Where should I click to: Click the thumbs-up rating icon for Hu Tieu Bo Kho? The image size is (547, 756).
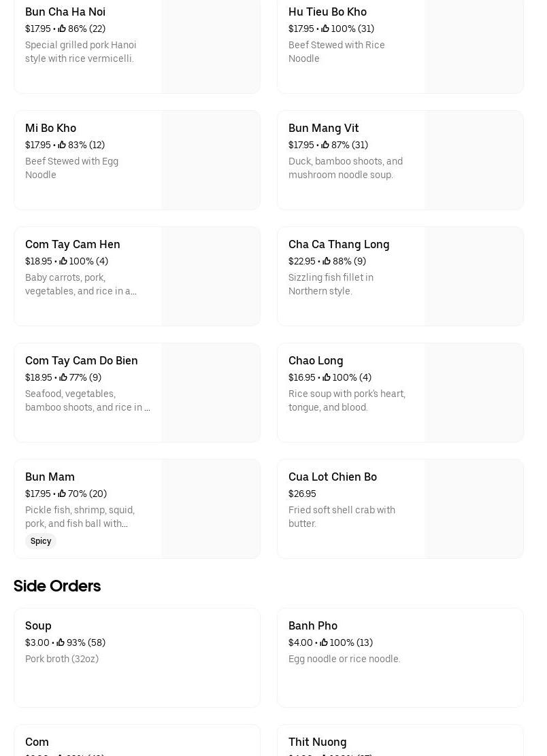[x=325, y=29]
